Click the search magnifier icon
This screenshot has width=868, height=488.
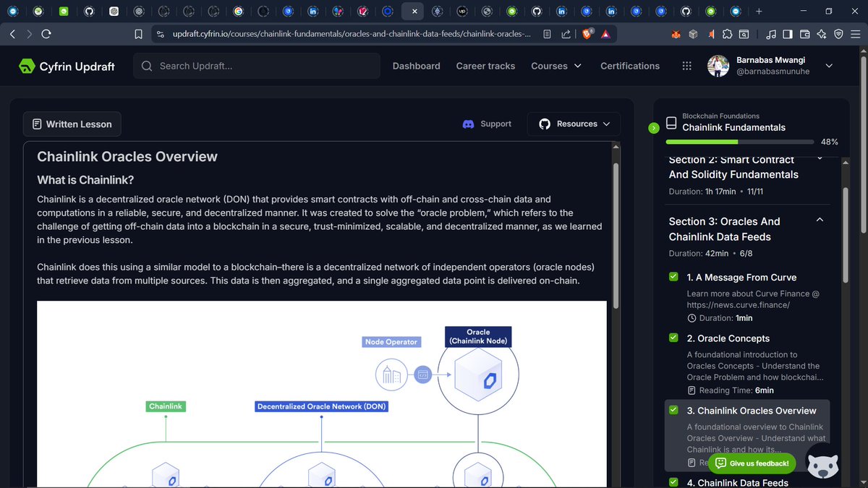coord(147,66)
